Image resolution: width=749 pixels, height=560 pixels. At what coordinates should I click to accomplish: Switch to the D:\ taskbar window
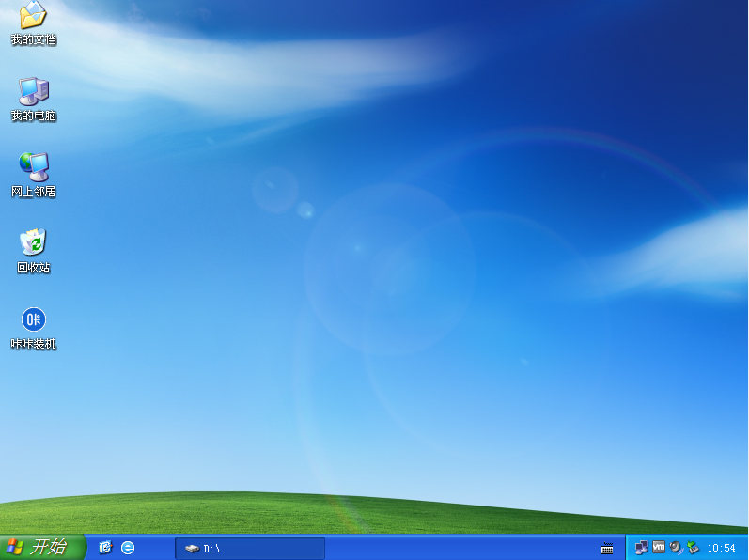(250, 548)
